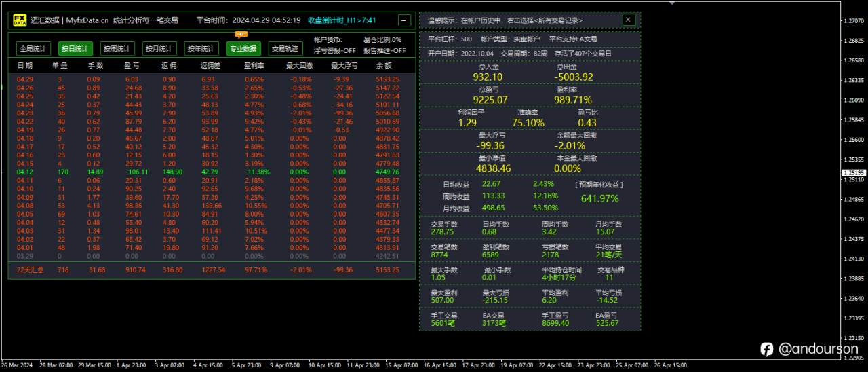Click the orange HOT badge
Viewport: 868px width, 372px height.
(x=241, y=33)
